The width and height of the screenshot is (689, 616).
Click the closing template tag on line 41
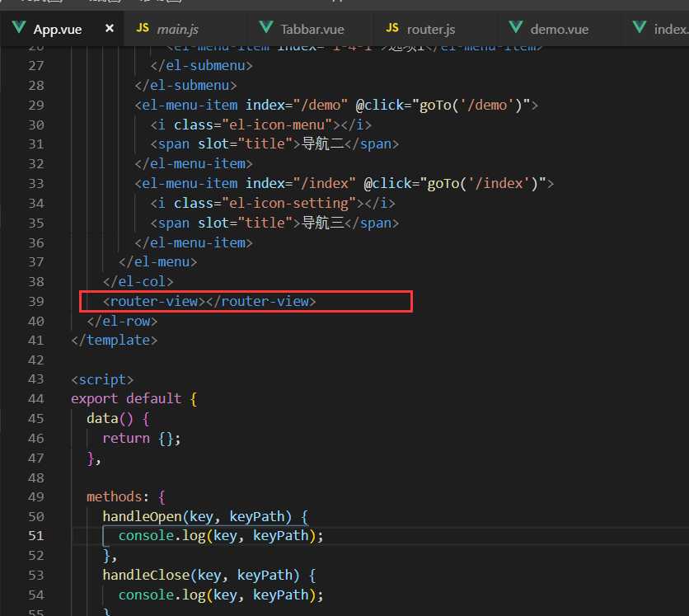click(115, 341)
